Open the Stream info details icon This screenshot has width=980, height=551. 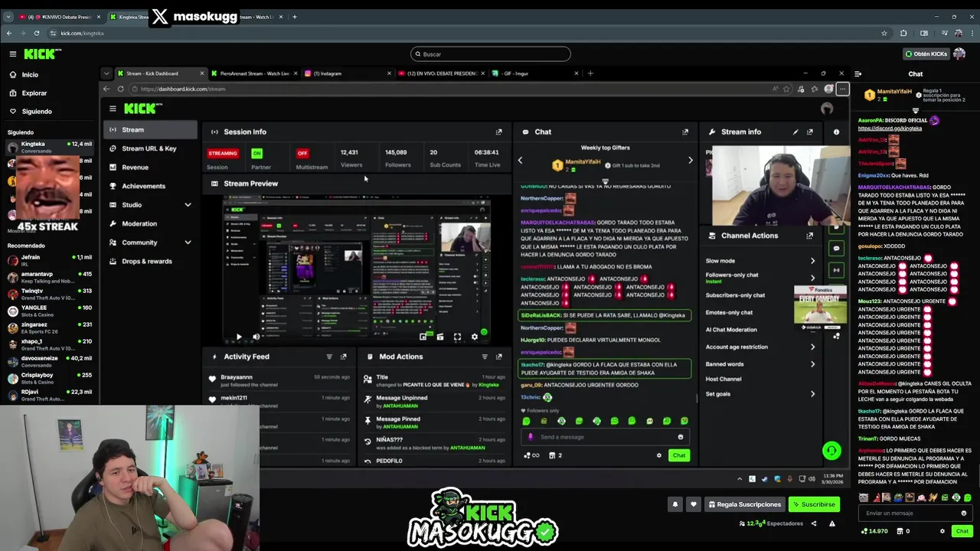click(x=836, y=132)
